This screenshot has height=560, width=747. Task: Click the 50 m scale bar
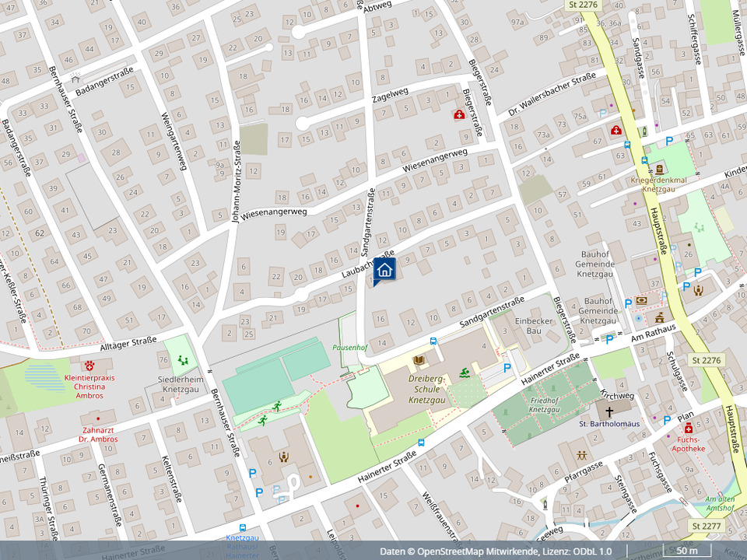tap(686, 551)
